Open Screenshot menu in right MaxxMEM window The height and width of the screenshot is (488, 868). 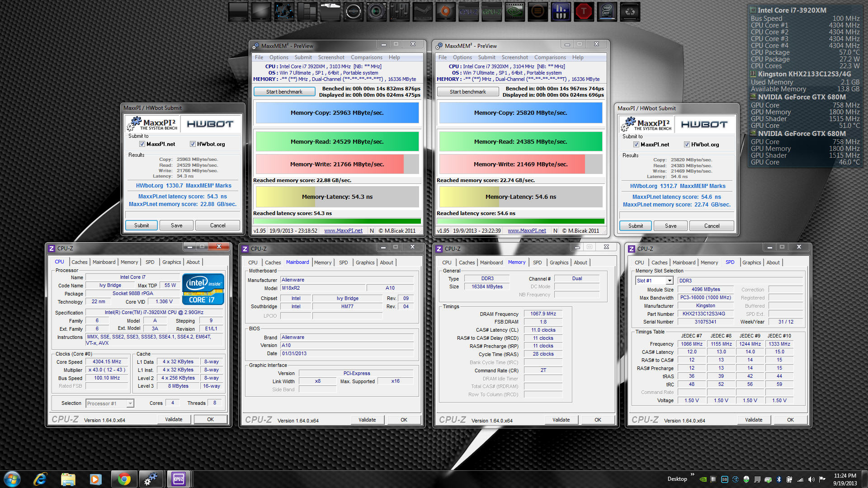tap(514, 57)
